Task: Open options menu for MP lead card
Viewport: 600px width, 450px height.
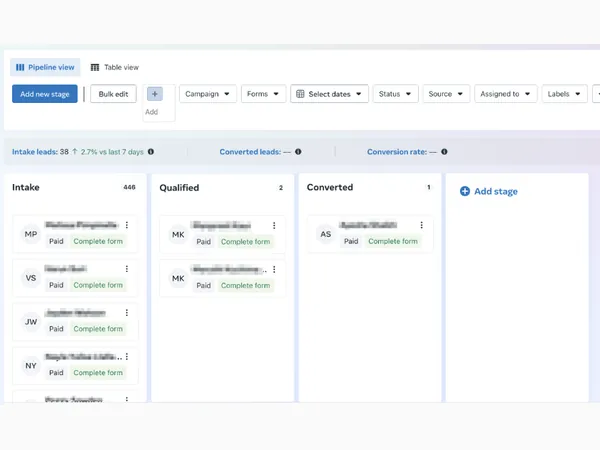Action: (127, 225)
